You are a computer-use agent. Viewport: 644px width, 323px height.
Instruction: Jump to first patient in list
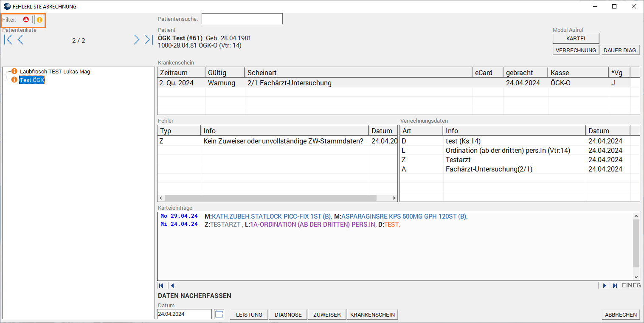point(8,40)
